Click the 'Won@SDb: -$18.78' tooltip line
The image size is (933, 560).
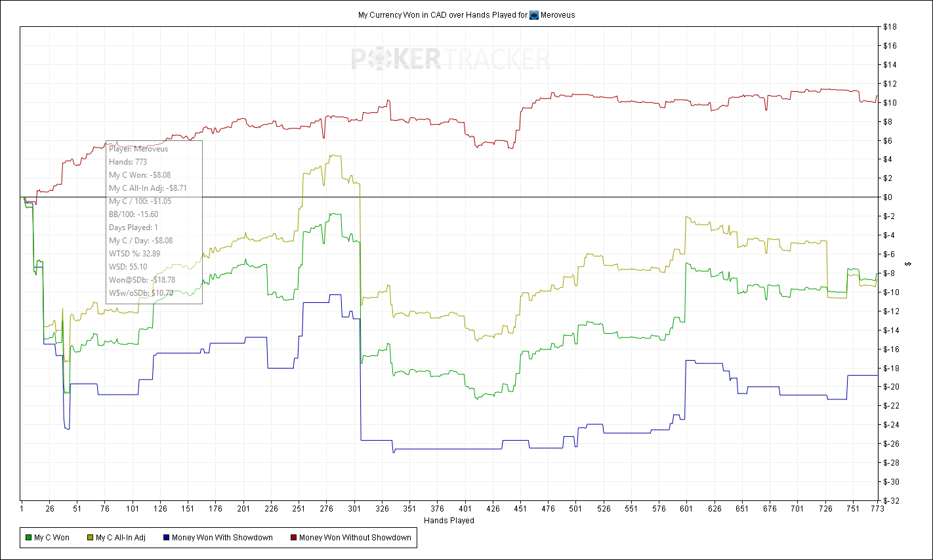142,280
